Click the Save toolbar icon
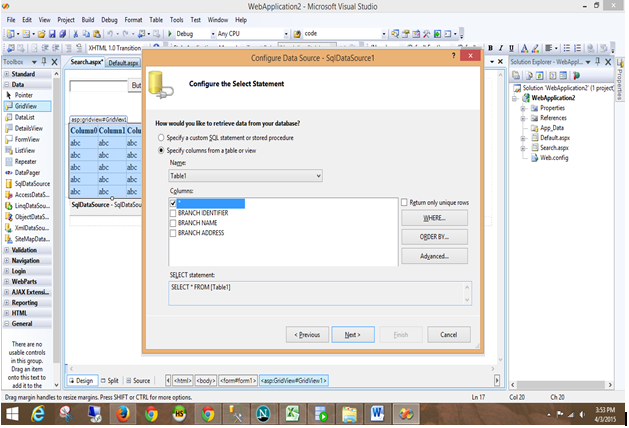 52,34
